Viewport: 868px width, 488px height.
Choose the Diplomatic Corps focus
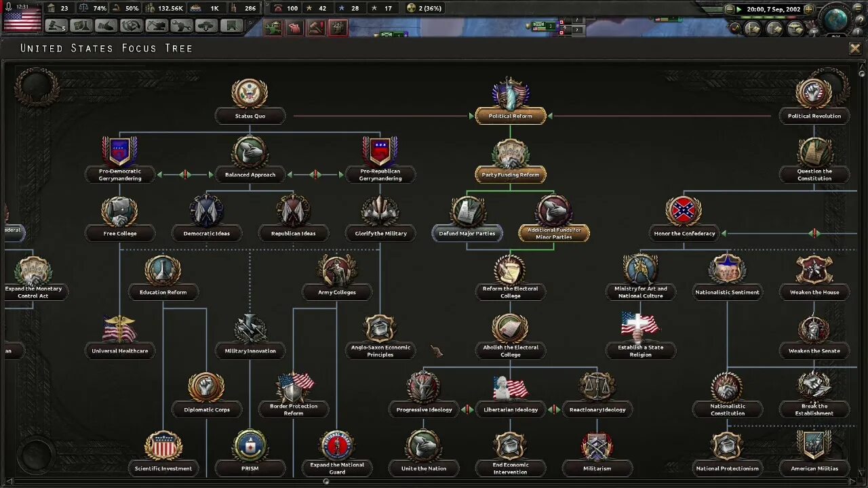click(207, 409)
